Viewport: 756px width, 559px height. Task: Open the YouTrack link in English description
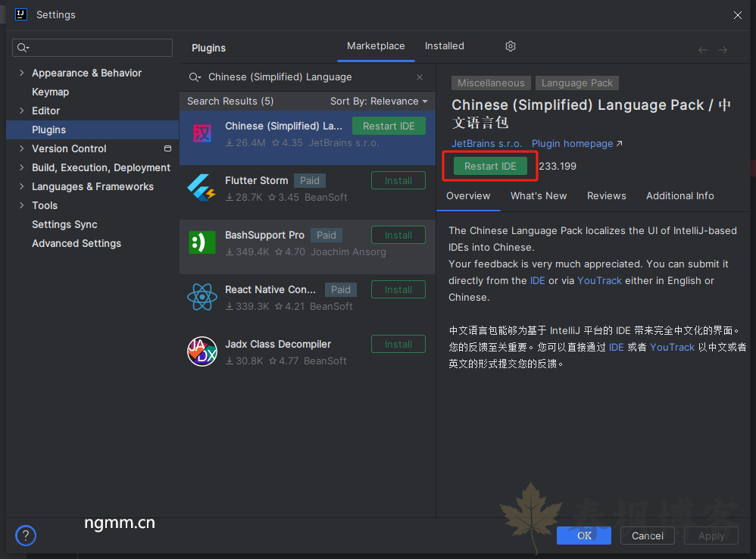pos(599,280)
